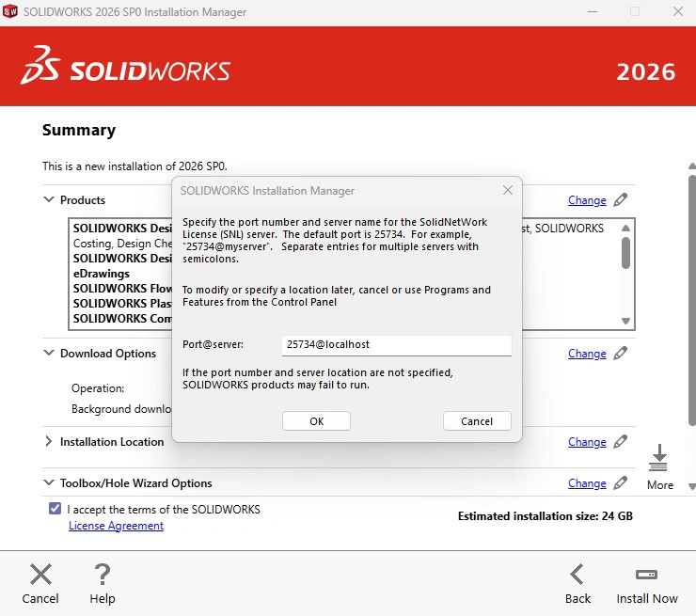The image size is (696, 616).
Task: Click OK in the SNL server dialog
Action: (x=316, y=420)
